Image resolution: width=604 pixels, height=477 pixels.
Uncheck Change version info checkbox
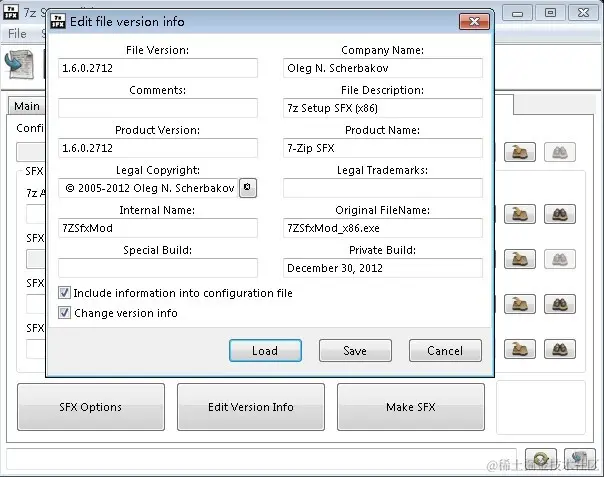coord(64,312)
